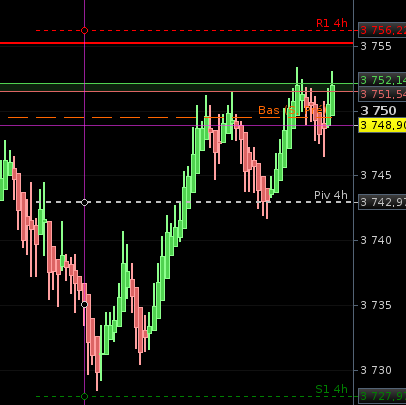Click the red price tag 3 751,54
The width and height of the screenshot is (406, 405).
point(382,94)
